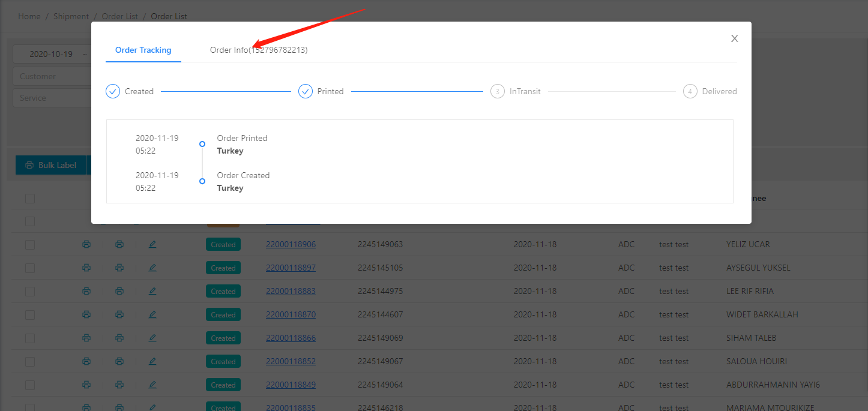The height and width of the screenshot is (411, 868).
Task: Edit order 22000118883 via pencil icon
Action: click(152, 291)
